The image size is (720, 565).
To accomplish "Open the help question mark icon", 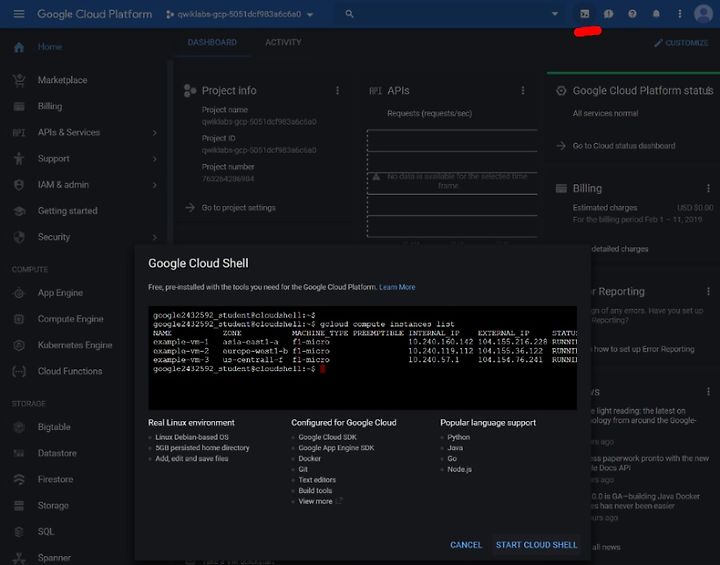I will point(632,14).
